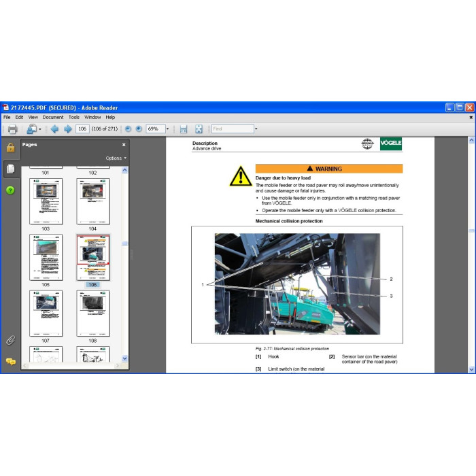
Task: Open the Document menu
Action: click(x=53, y=117)
